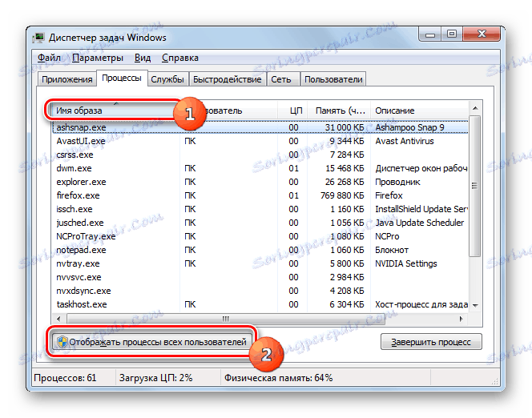Image resolution: width=532 pixels, height=418 pixels.
Task: Close the Task Manager window
Action: tap(482, 34)
